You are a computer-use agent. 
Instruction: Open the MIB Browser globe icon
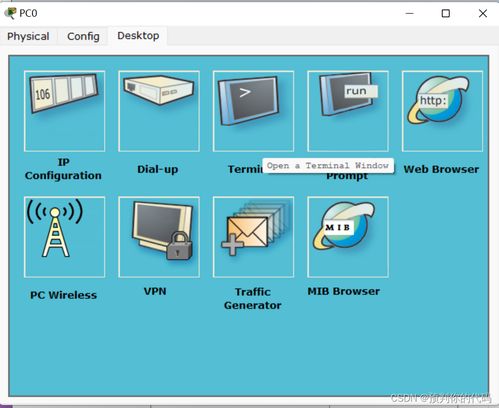click(x=348, y=237)
